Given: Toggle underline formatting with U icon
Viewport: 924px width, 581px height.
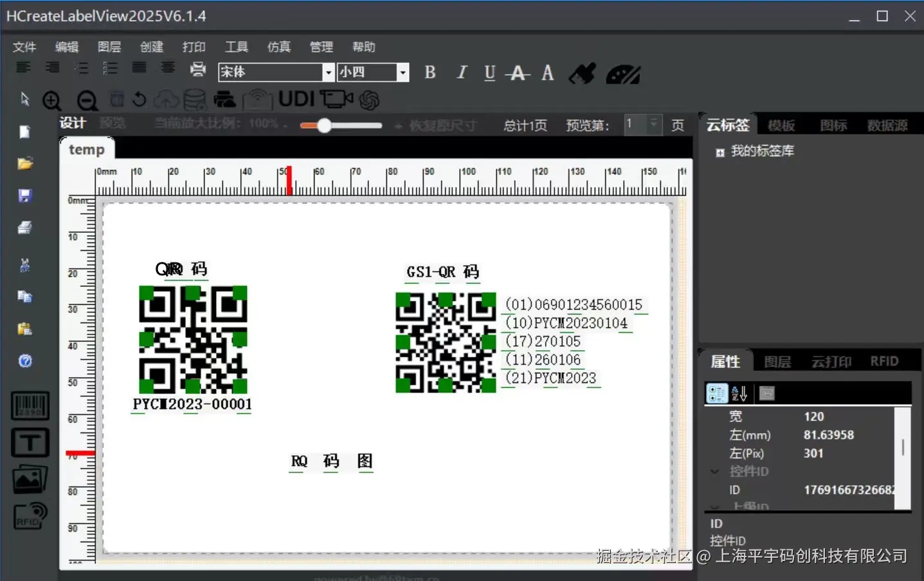Looking at the screenshot, I should [x=490, y=73].
